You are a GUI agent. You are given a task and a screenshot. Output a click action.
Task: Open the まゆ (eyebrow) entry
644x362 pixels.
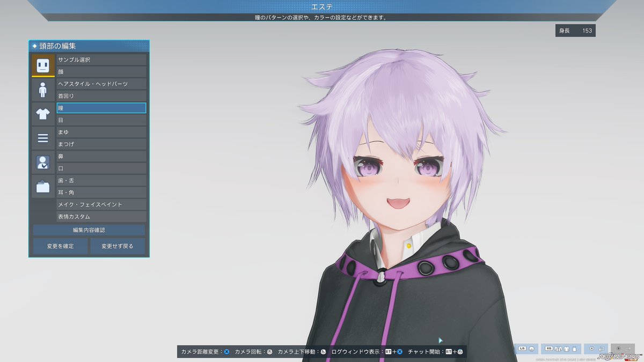[101, 132]
